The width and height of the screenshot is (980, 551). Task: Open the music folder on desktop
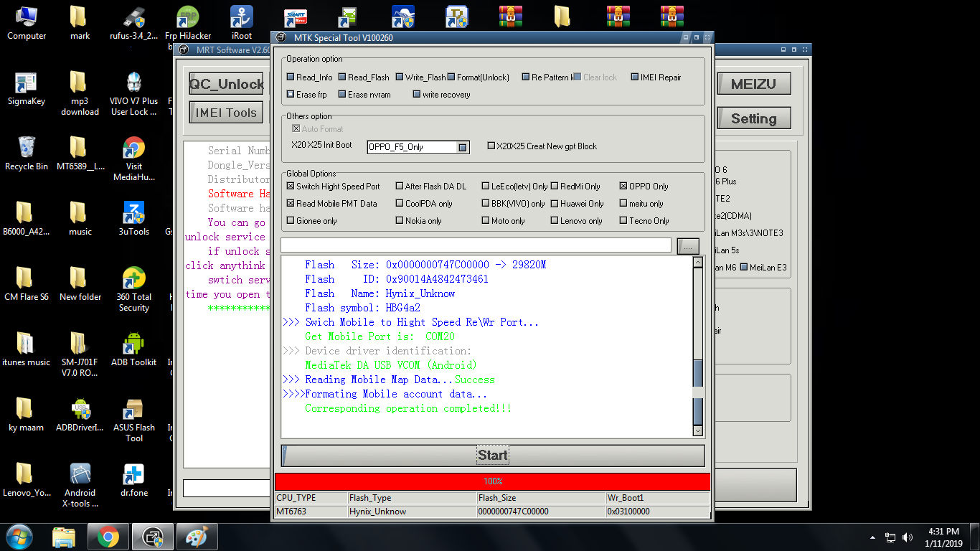pyautogui.click(x=80, y=219)
